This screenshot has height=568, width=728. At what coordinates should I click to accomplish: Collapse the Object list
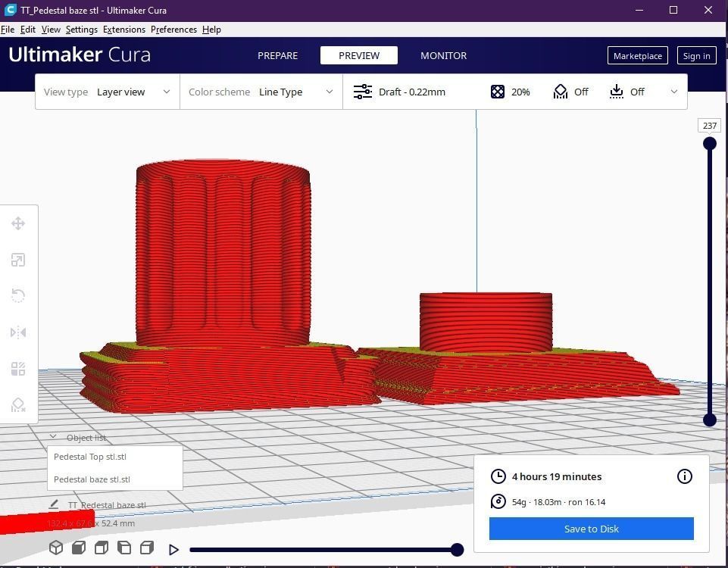tap(53, 437)
